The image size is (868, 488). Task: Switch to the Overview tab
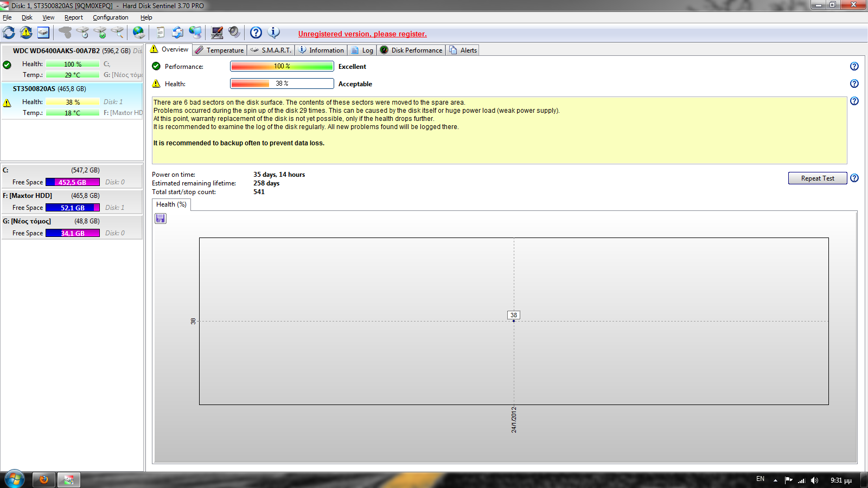click(170, 49)
